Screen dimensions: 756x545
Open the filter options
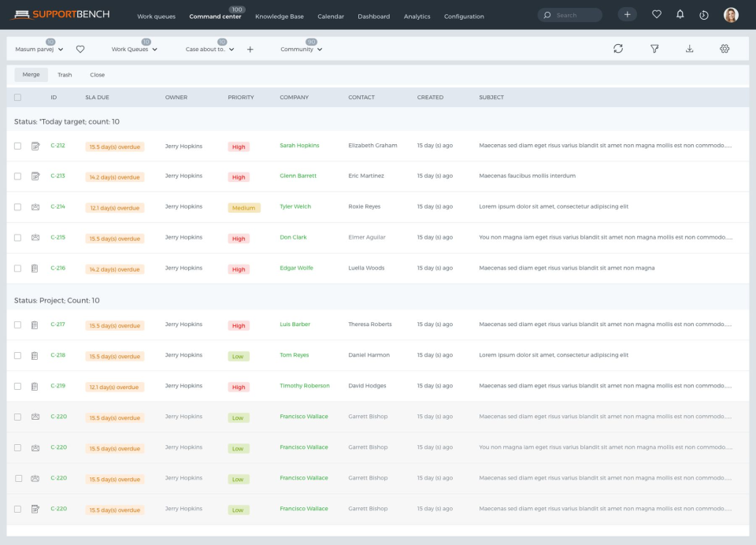pos(654,48)
